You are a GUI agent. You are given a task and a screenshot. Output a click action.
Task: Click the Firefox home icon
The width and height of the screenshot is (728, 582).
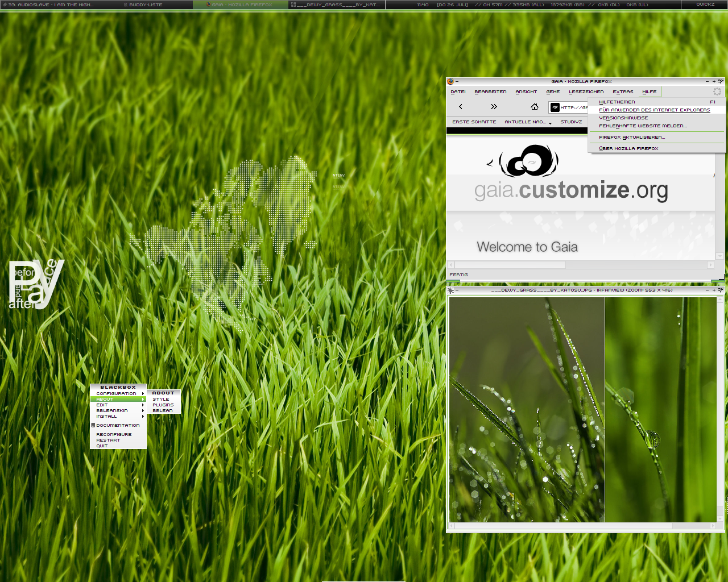point(534,107)
